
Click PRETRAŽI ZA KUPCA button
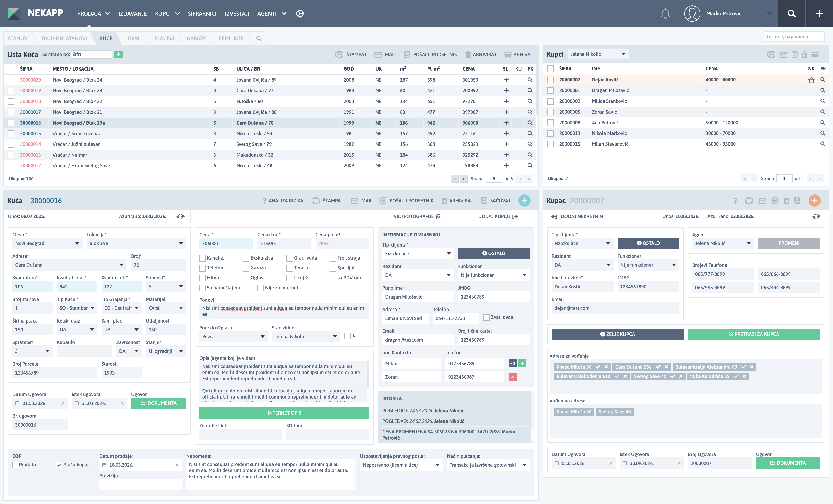tap(753, 335)
